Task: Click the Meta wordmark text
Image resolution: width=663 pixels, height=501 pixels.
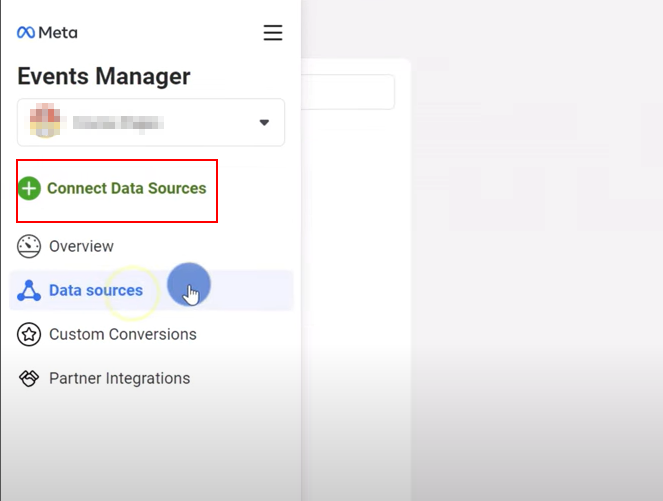Action: [x=58, y=33]
